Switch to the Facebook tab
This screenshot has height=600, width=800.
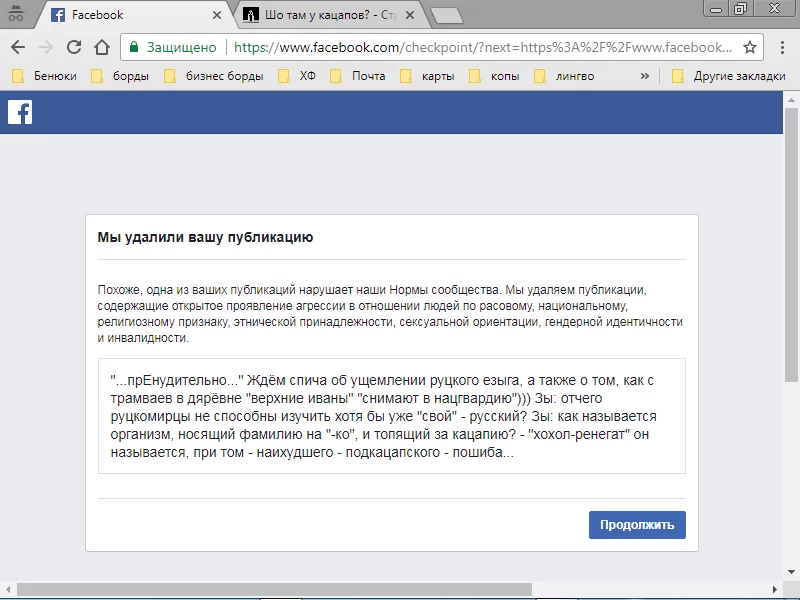pos(133,15)
